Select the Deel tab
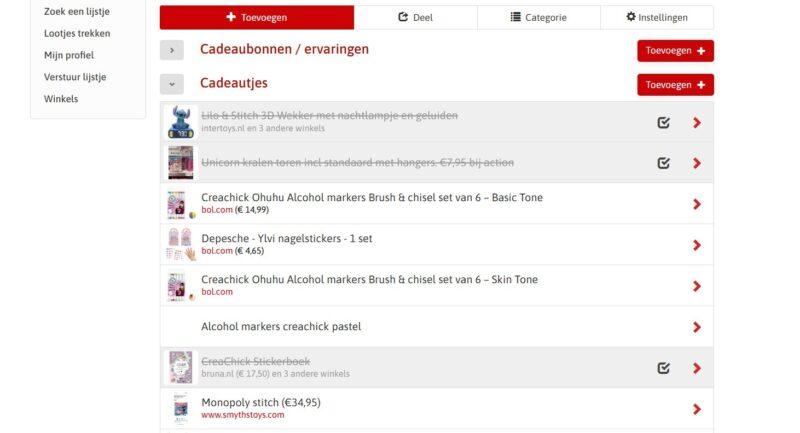800x433 pixels. (415, 17)
